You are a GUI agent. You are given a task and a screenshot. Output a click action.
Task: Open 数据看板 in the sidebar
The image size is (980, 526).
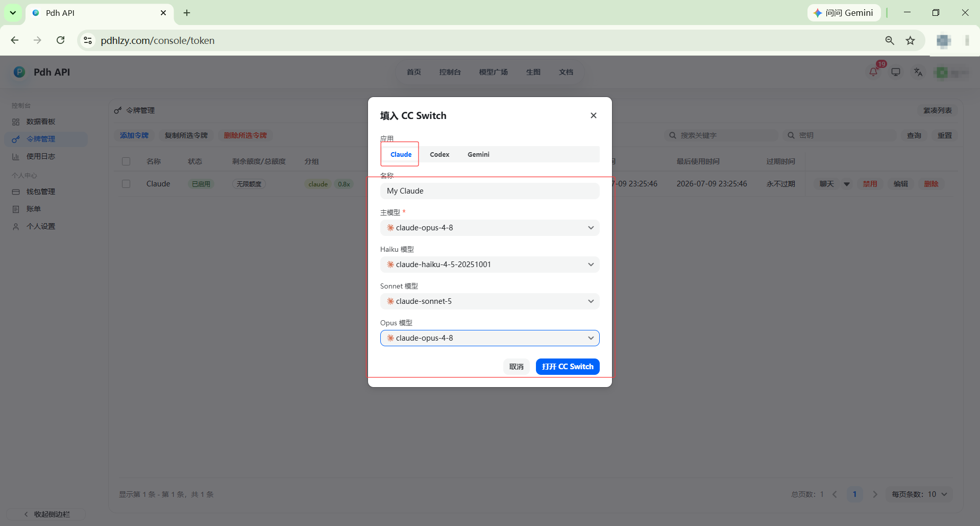coord(41,122)
